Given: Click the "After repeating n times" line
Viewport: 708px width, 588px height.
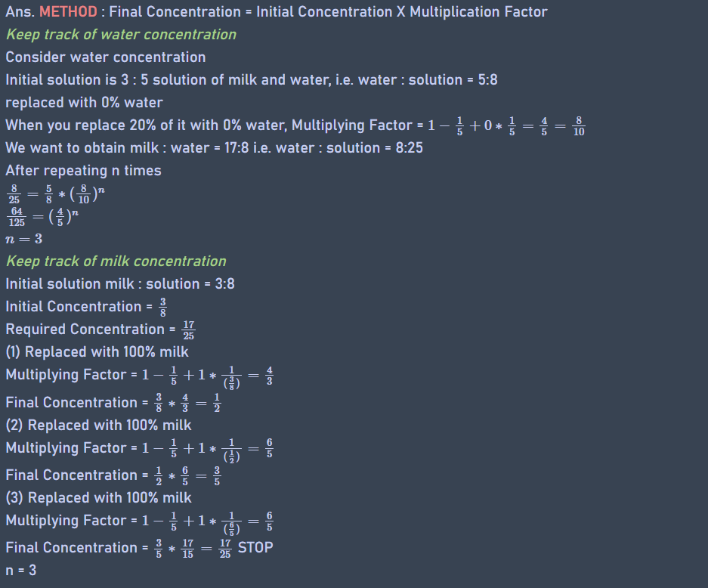Looking at the screenshot, I should tap(83, 170).
